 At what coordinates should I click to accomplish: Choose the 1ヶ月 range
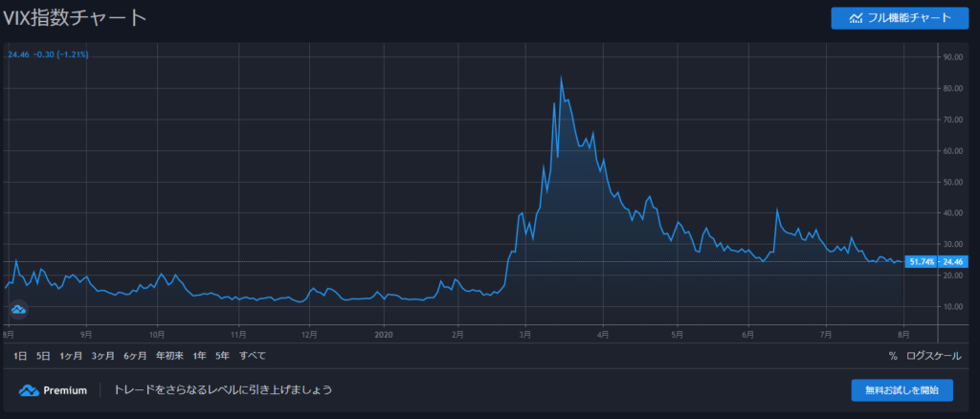[x=71, y=356]
